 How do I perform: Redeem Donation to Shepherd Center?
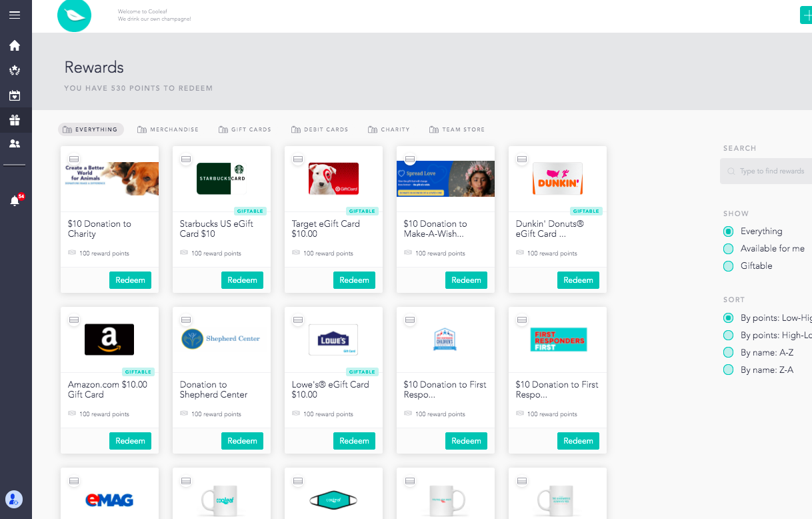click(x=242, y=441)
